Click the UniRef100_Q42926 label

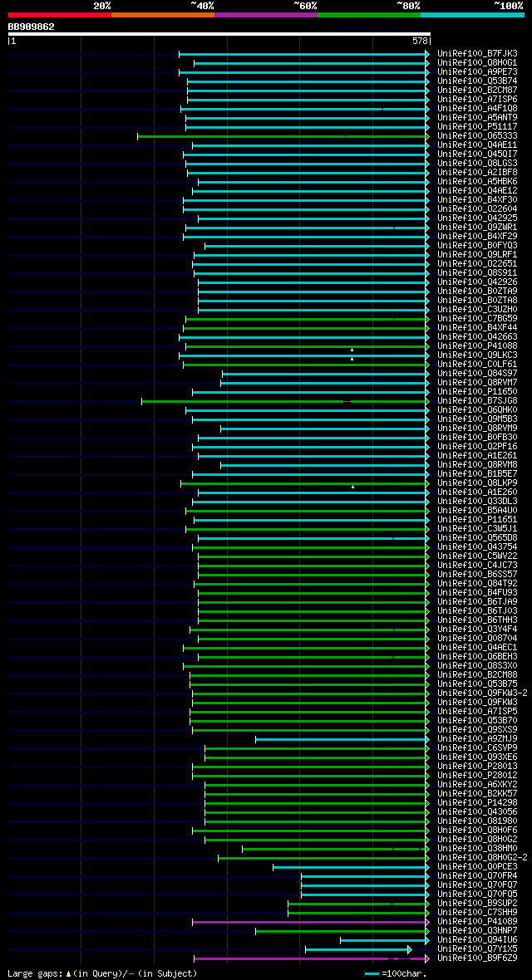click(x=477, y=282)
